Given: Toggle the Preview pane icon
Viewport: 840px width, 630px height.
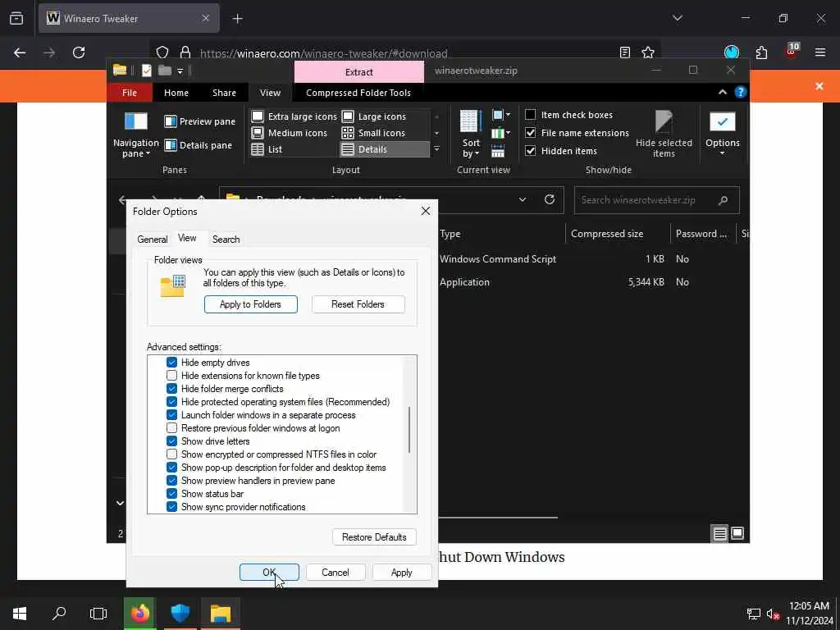Looking at the screenshot, I should 171,121.
